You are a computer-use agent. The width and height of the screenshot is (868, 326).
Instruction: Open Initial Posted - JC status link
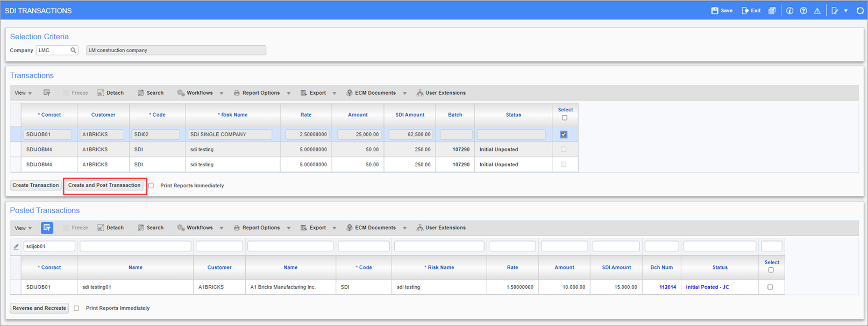[x=707, y=287]
